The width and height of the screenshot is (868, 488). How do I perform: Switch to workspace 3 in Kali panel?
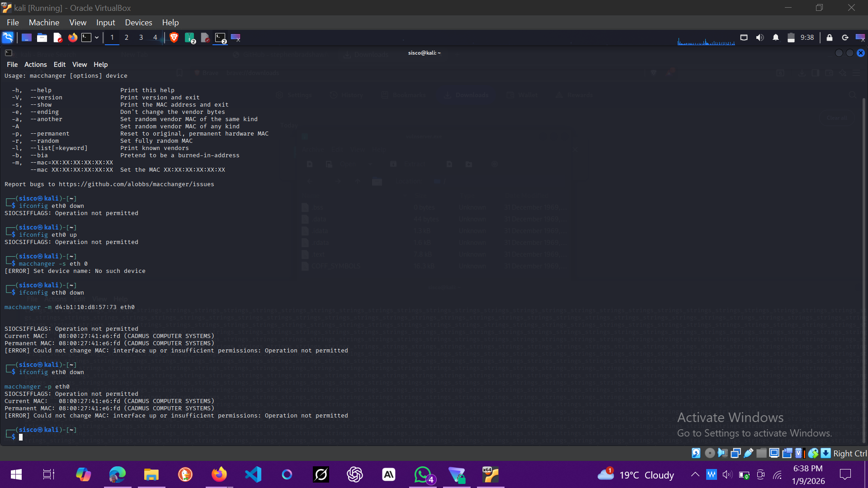[x=141, y=38]
